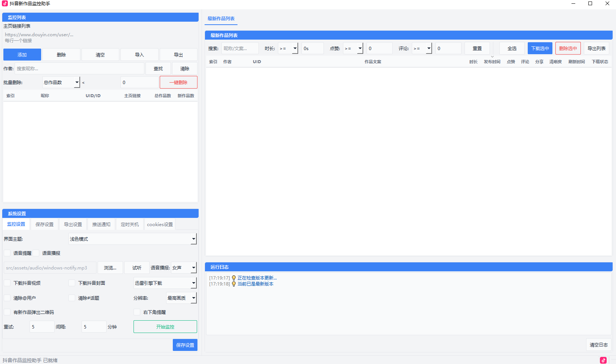616x364 pixels.
Task: Click the 查找 author search button
Action: point(158,68)
